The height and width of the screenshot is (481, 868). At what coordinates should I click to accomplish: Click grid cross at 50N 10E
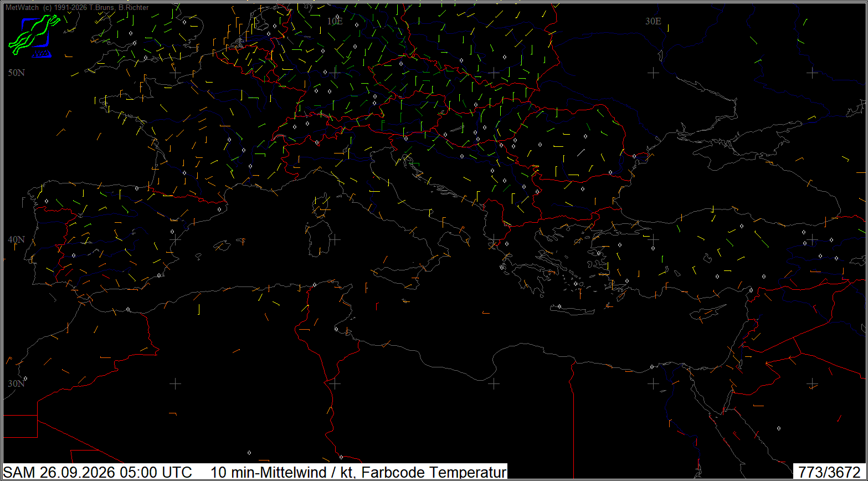(335, 73)
